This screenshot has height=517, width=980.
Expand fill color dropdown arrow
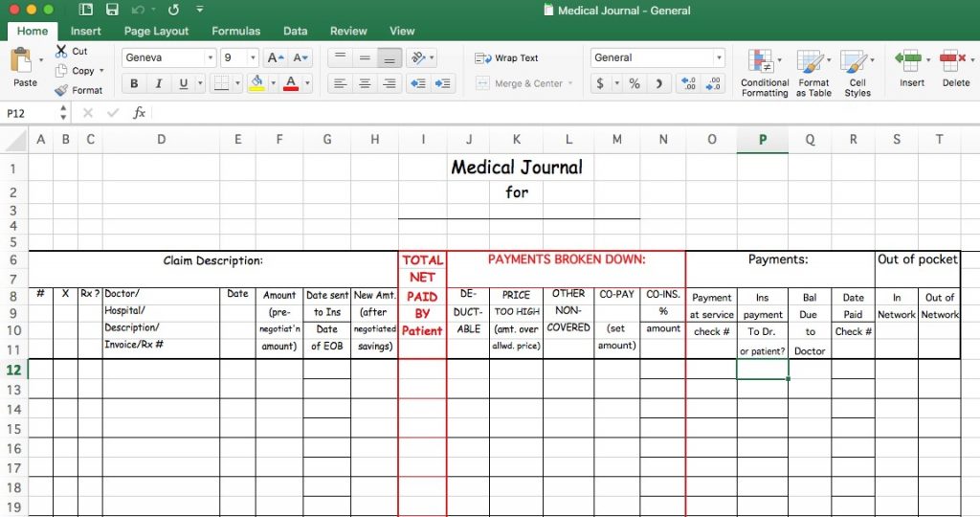[x=273, y=83]
